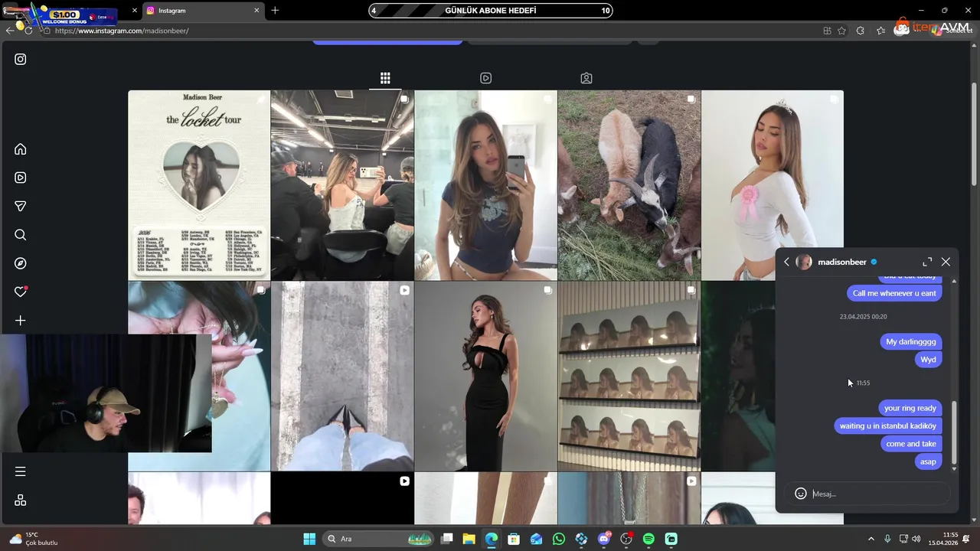Add page to favorites with star icon

[841, 31]
